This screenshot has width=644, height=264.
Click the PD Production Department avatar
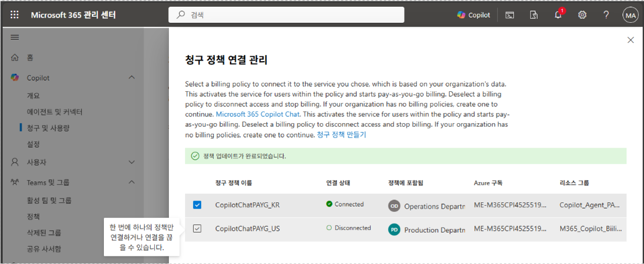coord(394,230)
